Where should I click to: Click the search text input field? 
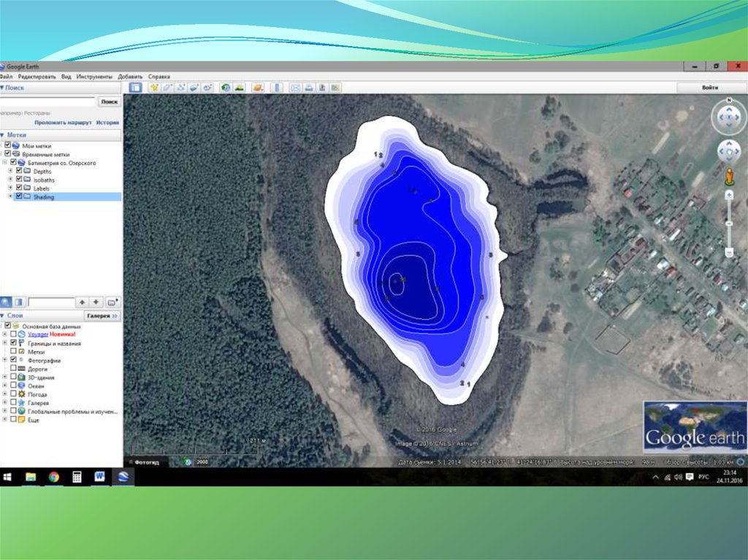(x=47, y=102)
